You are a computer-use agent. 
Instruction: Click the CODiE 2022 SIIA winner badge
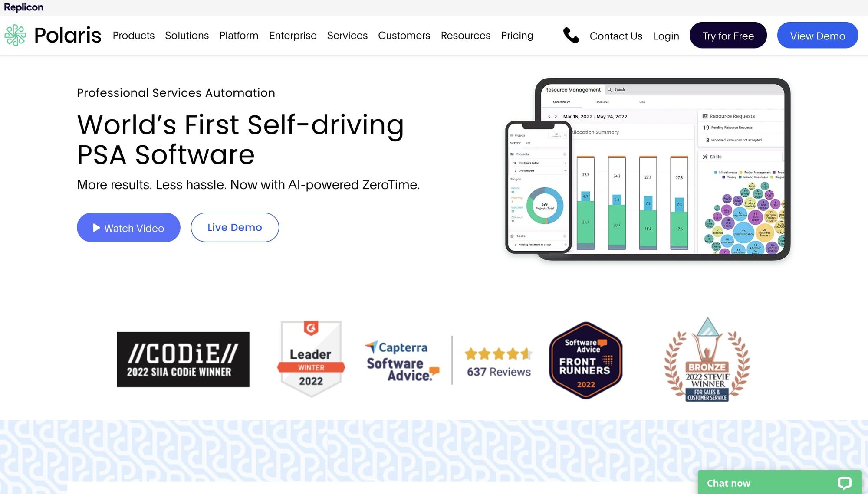(183, 359)
